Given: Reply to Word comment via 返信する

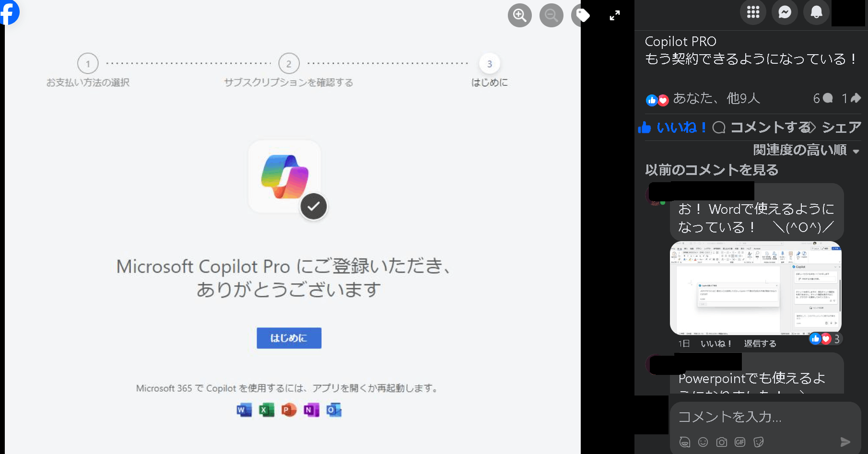Looking at the screenshot, I should (760, 344).
